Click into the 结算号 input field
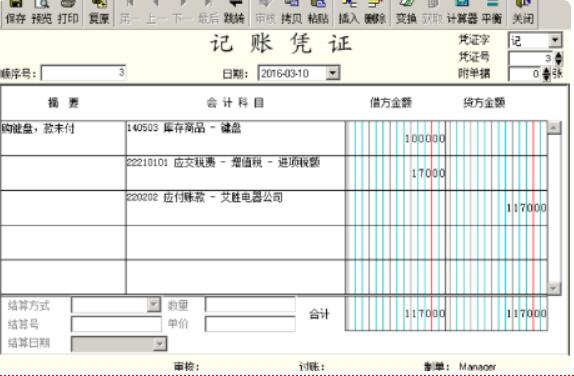 [116, 324]
